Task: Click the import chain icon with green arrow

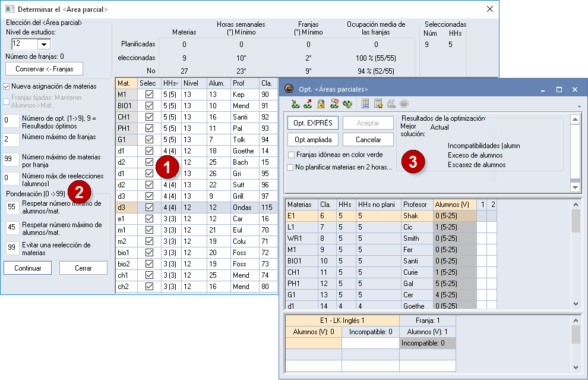Action: point(296,103)
